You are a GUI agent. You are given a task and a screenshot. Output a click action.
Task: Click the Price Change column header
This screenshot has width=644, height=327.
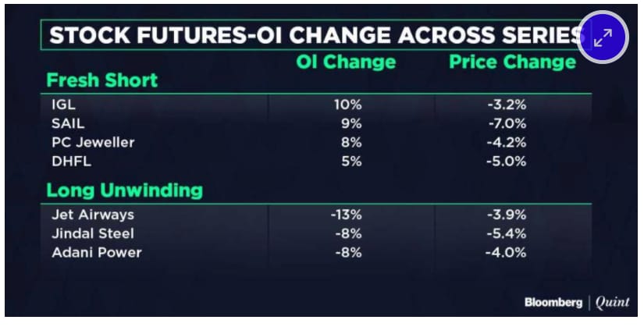(x=512, y=62)
